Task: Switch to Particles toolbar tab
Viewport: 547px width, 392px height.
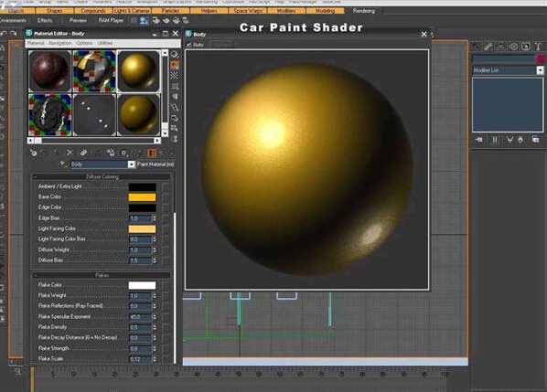Action: click(x=170, y=11)
